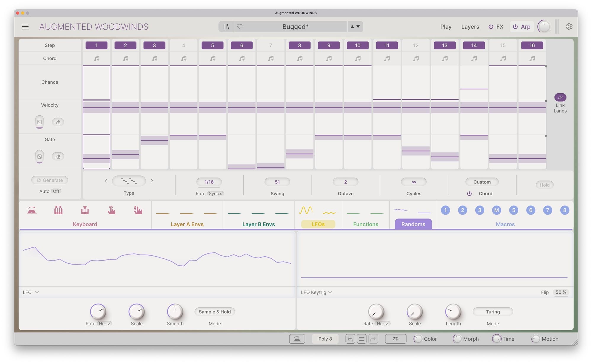The image size is (592, 364).
Task: Open the Layers page
Action: 470,27
